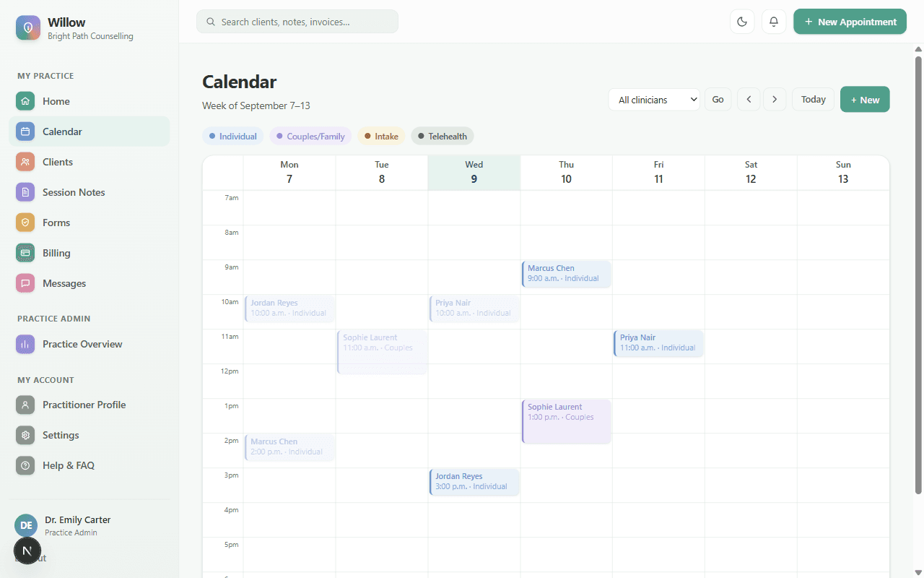Open notifications bell icon
924x578 pixels.
pos(774,22)
